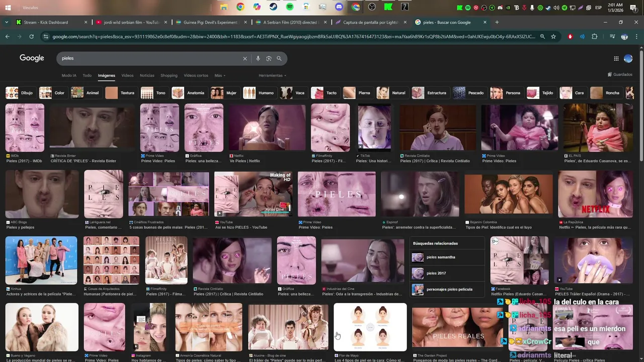Open related search pieles samantha
This screenshot has width=644, height=362.
(x=448, y=257)
